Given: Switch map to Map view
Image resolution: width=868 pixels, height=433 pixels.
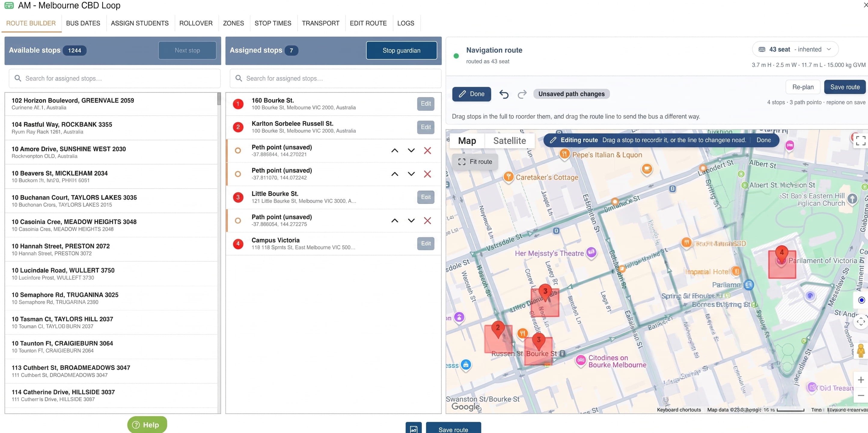Looking at the screenshot, I should click(467, 141).
